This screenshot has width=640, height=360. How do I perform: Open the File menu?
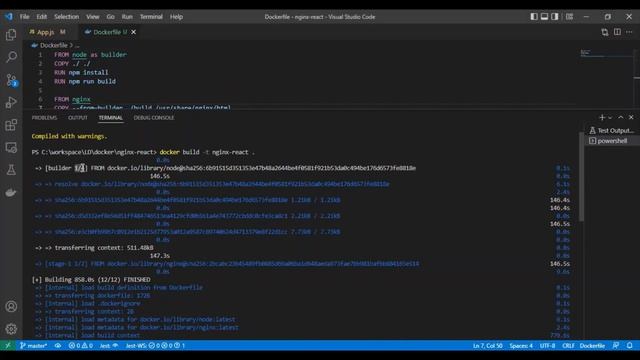24,17
